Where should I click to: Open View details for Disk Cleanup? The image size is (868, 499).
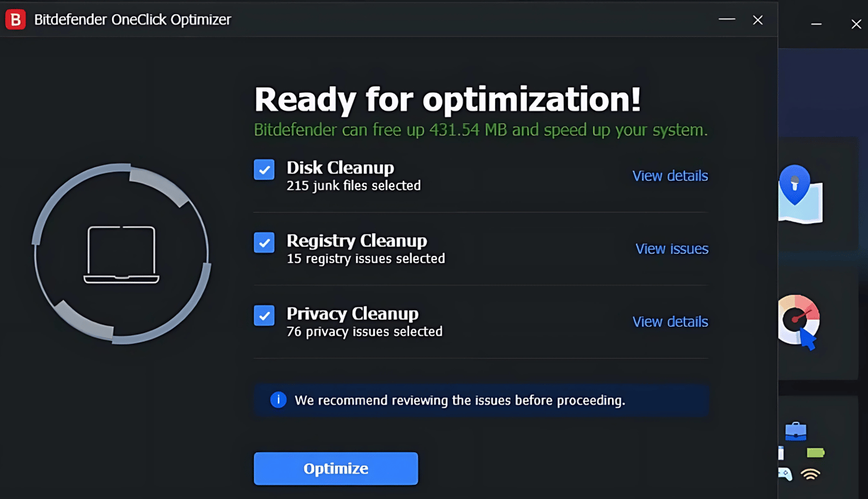pos(670,176)
